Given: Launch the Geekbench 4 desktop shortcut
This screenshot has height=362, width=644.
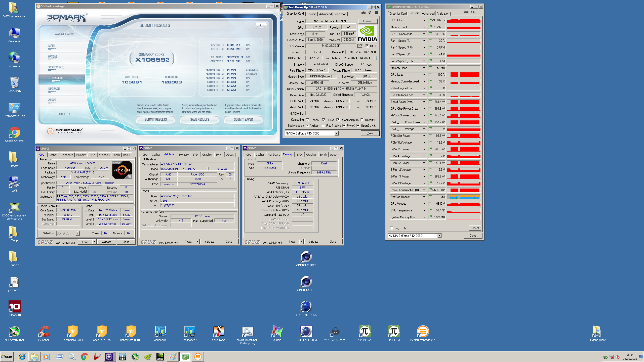Looking at the screenshot, I should [x=189, y=333].
